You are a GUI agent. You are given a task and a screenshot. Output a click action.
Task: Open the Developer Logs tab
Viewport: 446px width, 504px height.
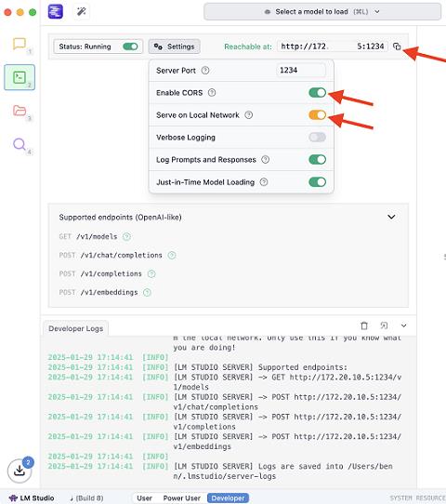pyautogui.click(x=76, y=328)
